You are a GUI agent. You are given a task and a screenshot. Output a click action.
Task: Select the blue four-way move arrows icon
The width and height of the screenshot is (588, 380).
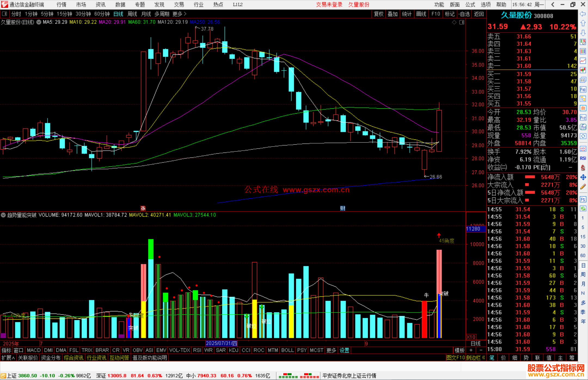point(583,177)
